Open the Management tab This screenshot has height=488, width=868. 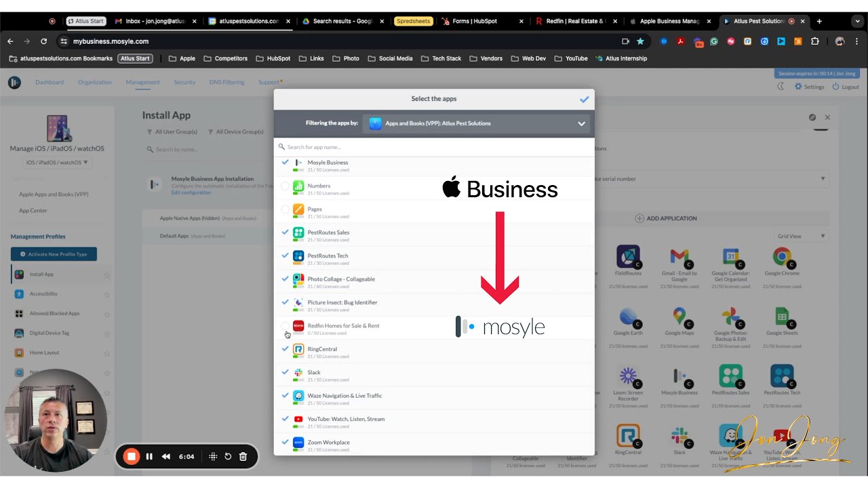coord(142,82)
